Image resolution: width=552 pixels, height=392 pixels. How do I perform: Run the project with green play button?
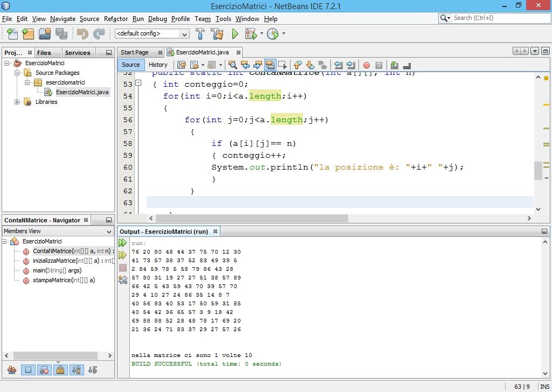point(235,34)
